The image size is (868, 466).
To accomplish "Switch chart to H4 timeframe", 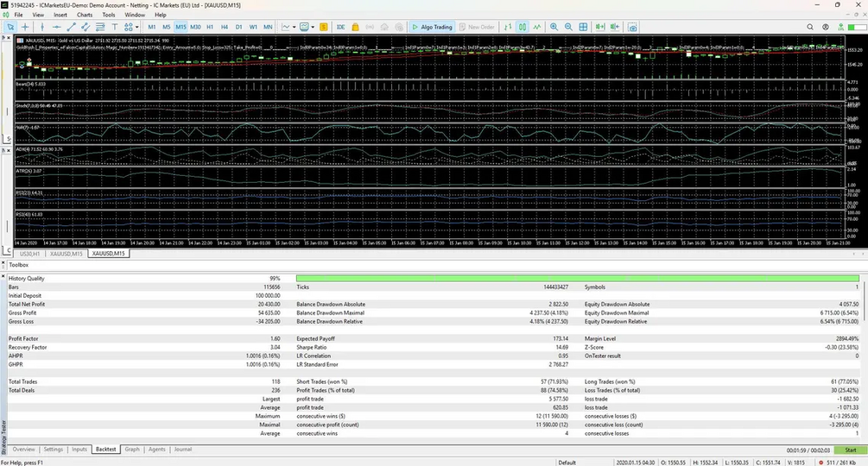I will click(x=225, y=27).
